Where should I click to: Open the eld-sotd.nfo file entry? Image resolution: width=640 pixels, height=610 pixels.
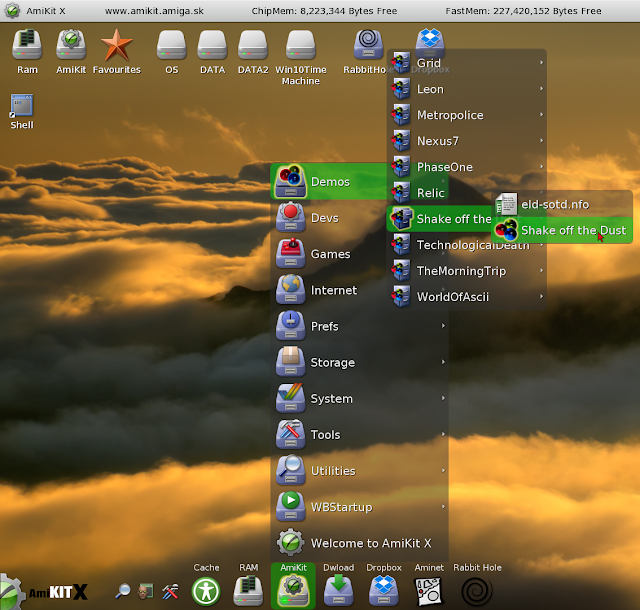pos(562,204)
